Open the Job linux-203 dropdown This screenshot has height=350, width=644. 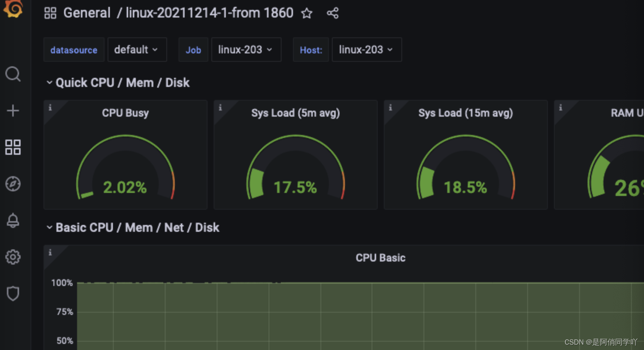(246, 50)
